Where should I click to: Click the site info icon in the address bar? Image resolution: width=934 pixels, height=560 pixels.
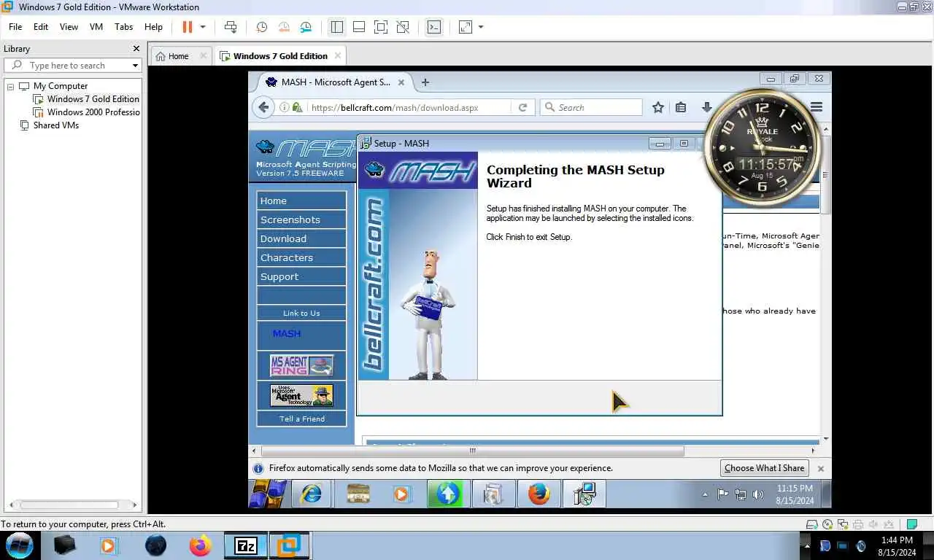[x=285, y=107]
